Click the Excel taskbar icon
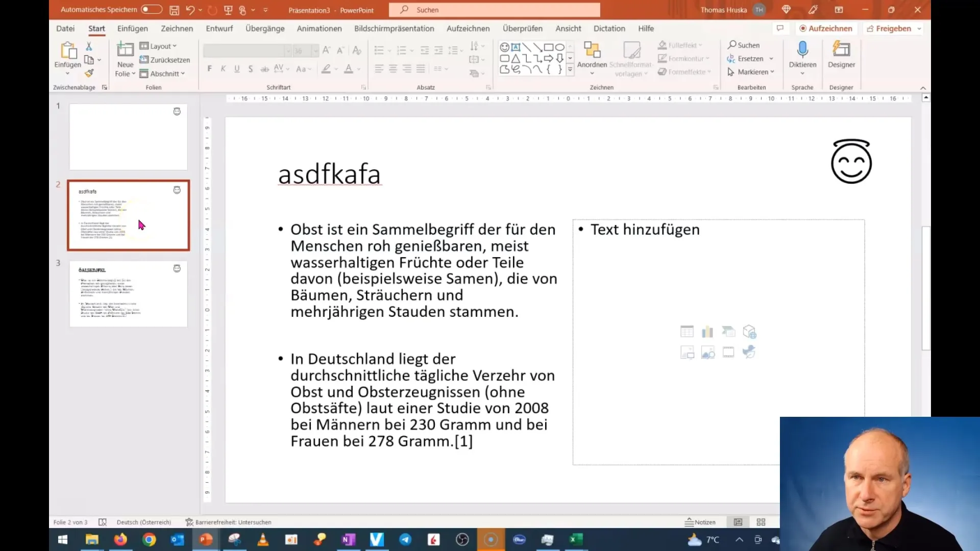Image resolution: width=980 pixels, height=551 pixels. click(575, 538)
